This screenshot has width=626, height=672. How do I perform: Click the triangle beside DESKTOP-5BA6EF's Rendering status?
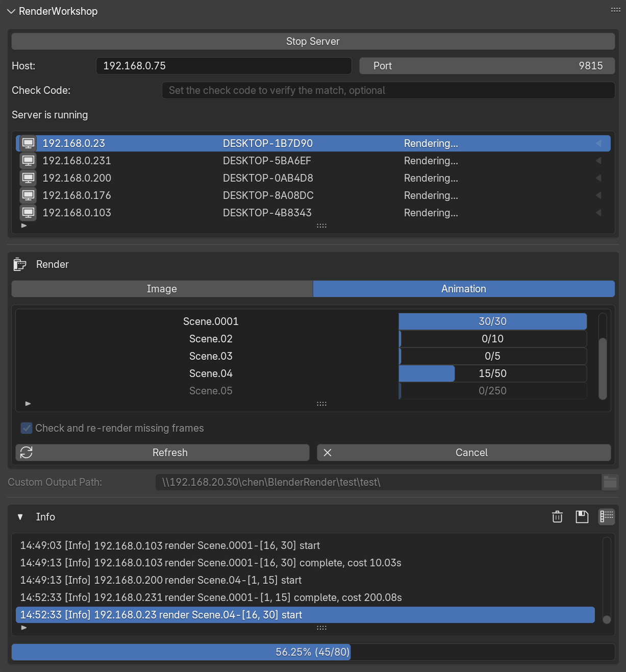point(598,161)
